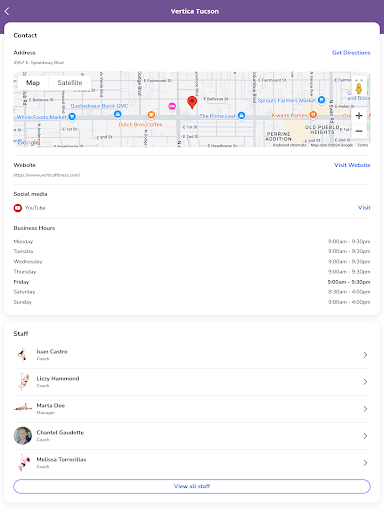Click the Friday business hours row
This screenshot has width=384, height=512.
[192, 282]
